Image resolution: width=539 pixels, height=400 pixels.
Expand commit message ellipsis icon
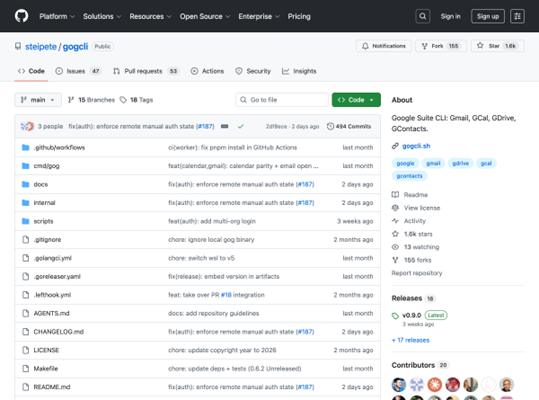[224, 126]
